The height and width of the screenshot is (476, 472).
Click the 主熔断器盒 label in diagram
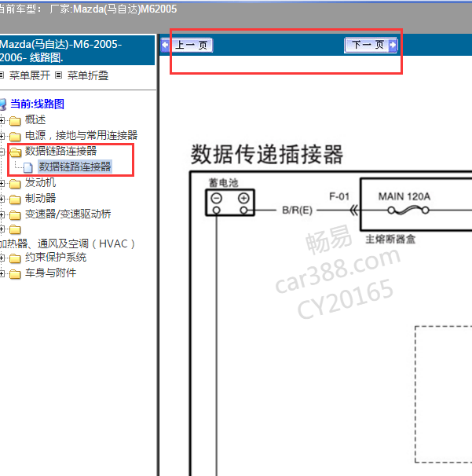[x=390, y=240]
